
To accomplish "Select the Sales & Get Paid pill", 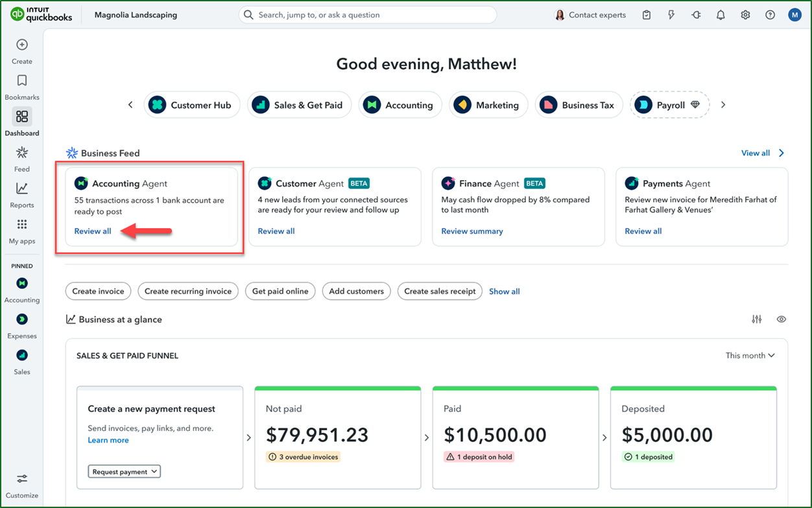I will 300,105.
